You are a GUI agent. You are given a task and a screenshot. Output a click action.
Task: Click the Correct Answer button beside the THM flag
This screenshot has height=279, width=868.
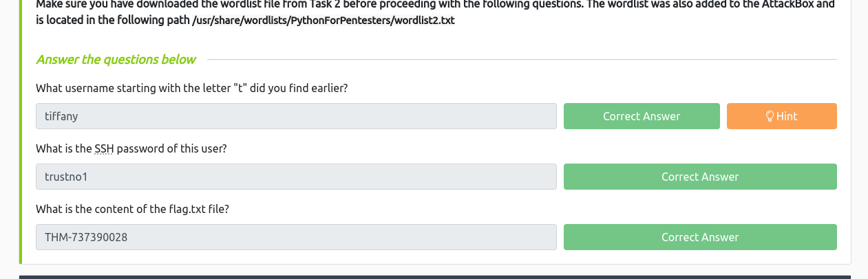pos(699,237)
